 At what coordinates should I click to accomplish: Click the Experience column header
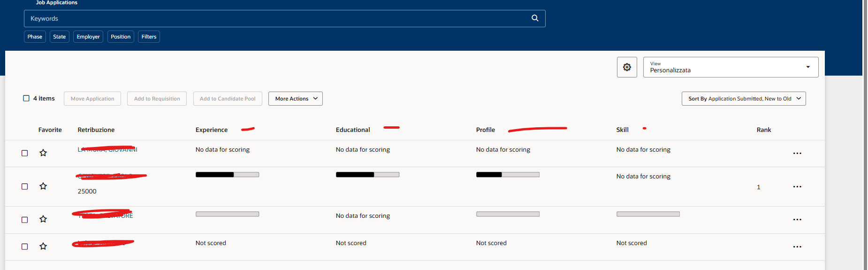point(212,130)
